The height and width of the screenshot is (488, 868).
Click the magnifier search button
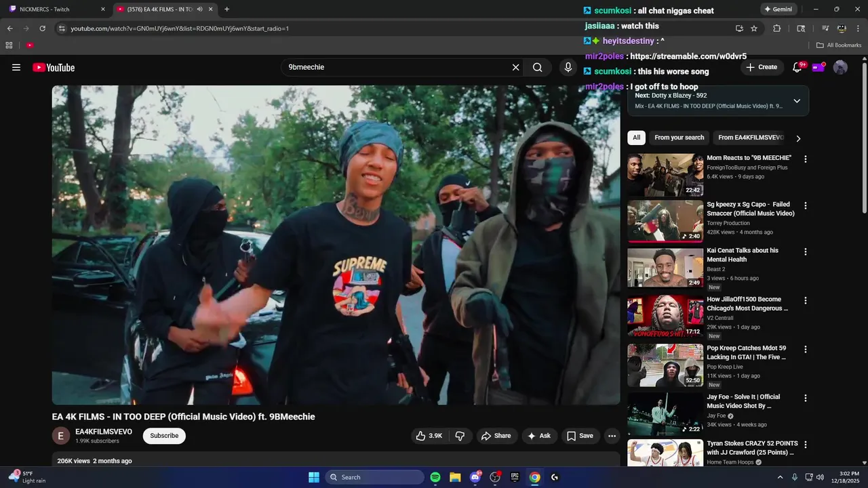pos(537,67)
